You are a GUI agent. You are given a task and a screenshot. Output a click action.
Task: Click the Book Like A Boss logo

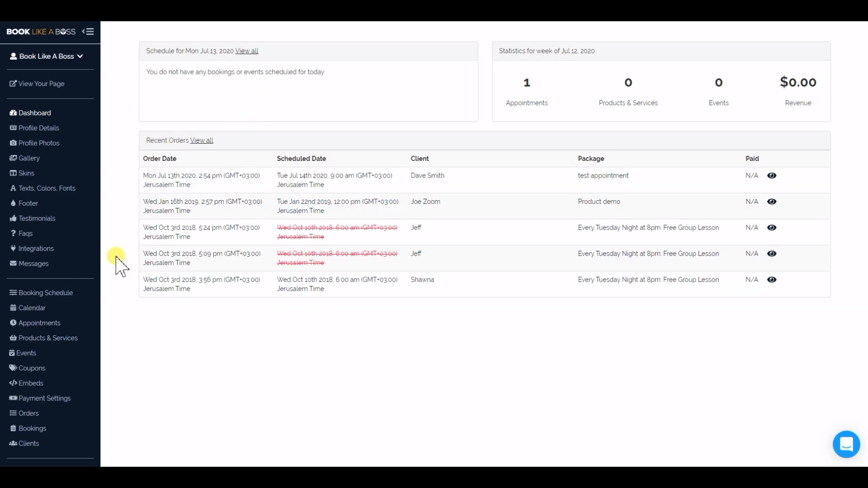41,32
